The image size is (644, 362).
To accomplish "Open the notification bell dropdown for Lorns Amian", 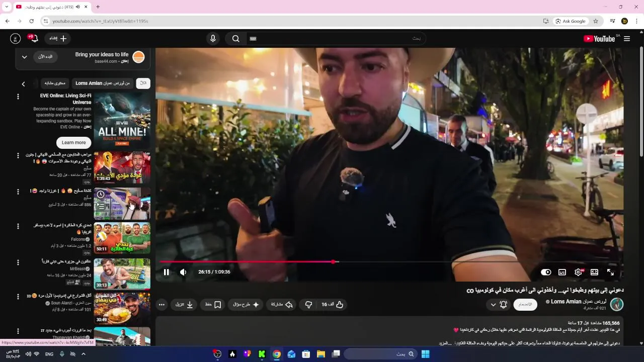I will (x=499, y=305).
